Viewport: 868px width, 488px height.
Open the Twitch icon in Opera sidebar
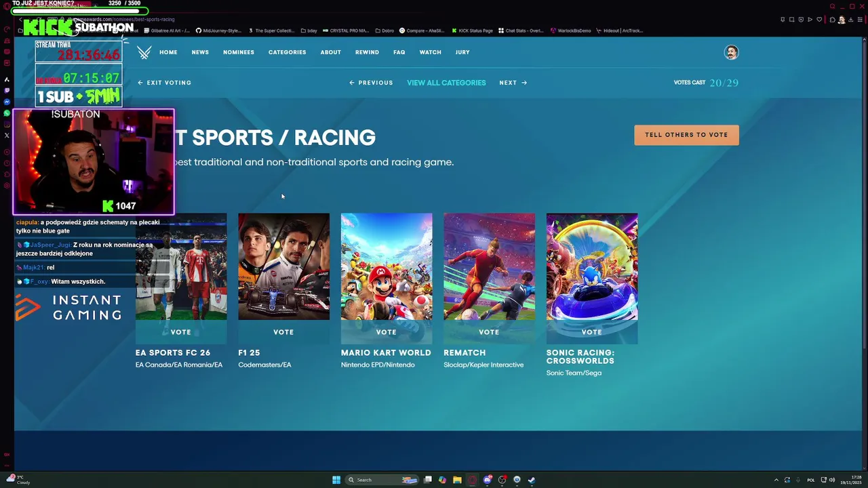(x=7, y=90)
